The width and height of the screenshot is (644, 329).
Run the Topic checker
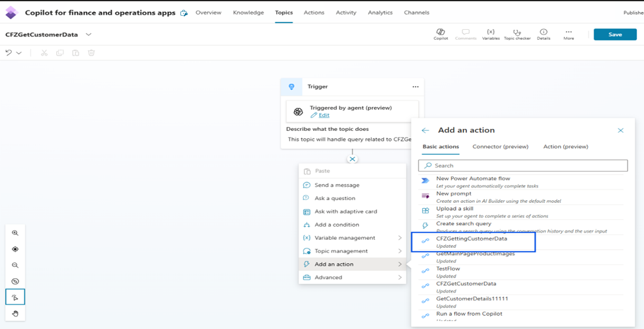[x=517, y=34]
